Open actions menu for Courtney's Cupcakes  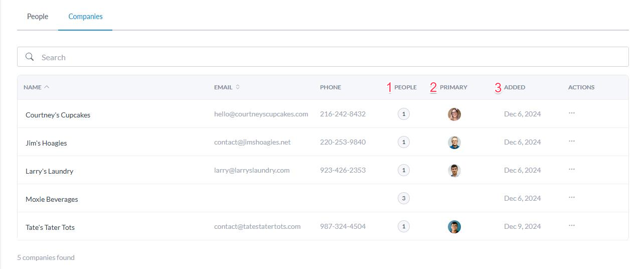571,113
